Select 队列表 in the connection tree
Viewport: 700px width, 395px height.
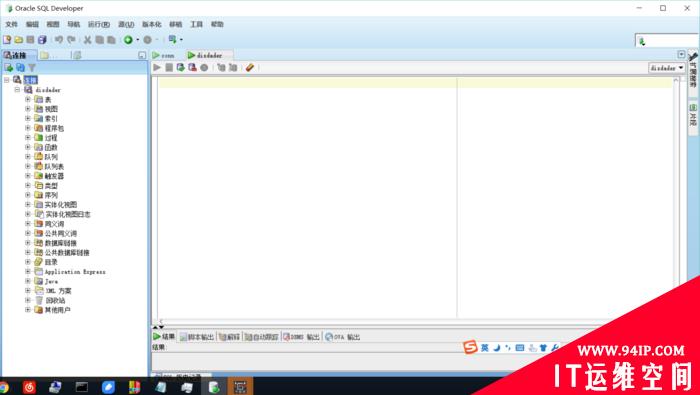pyautogui.click(x=54, y=166)
